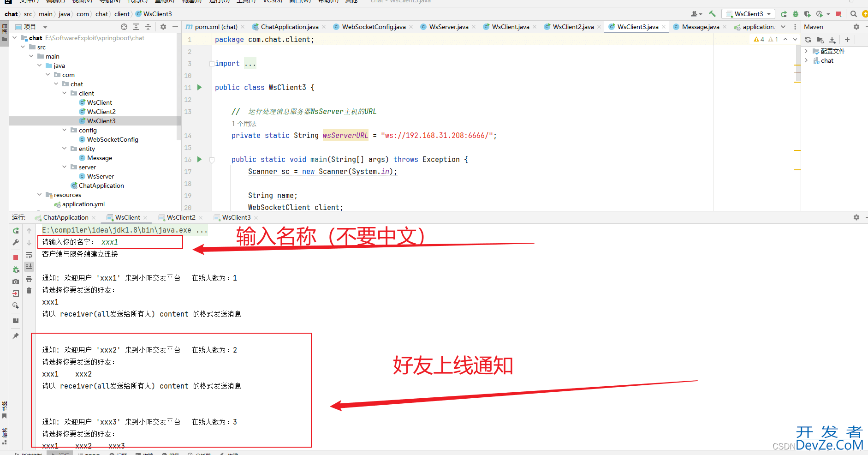Screen dimensions: 868x455
Task: Collapse all in the project tree toolbar
Action: (x=148, y=27)
